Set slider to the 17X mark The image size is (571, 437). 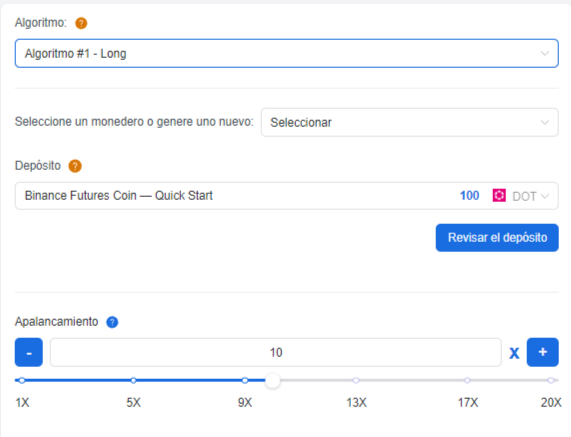tap(468, 381)
